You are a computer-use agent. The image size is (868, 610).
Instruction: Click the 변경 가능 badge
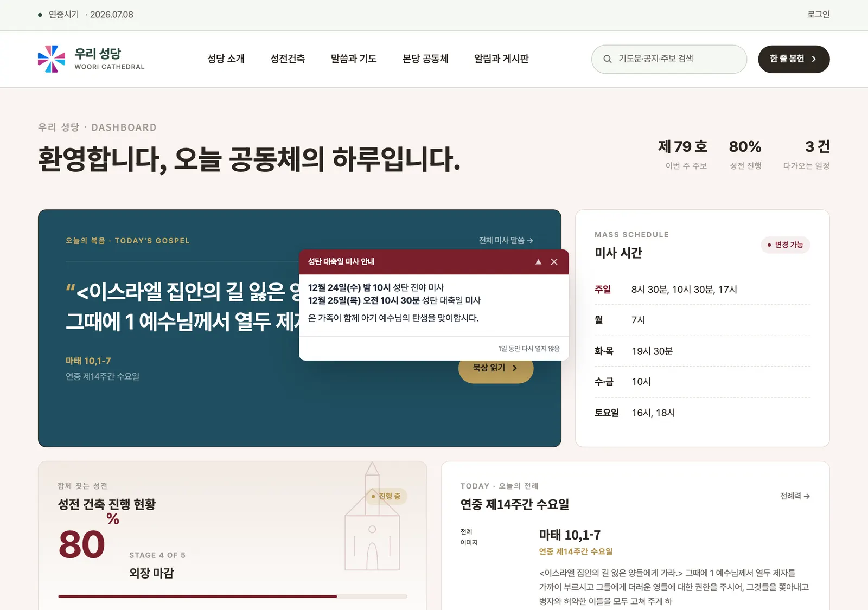[x=786, y=245]
